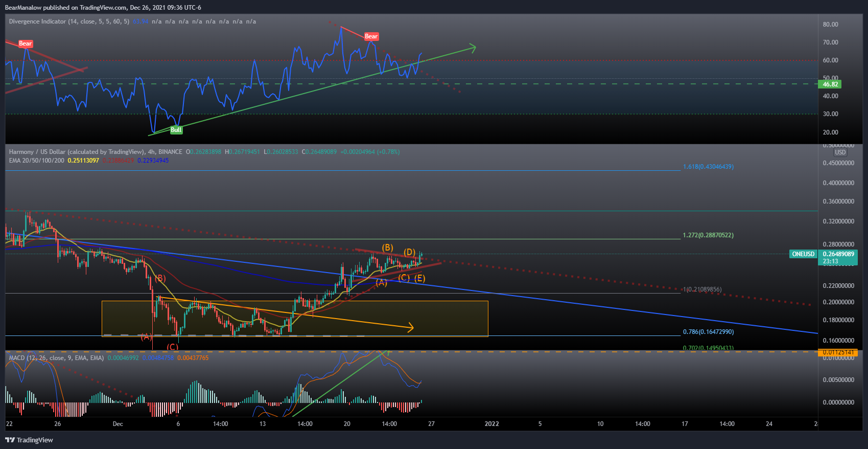The height and width of the screenshot is (449, 868).
Task: Click the 0.18000000 price scale label
Action: [838, 320]
